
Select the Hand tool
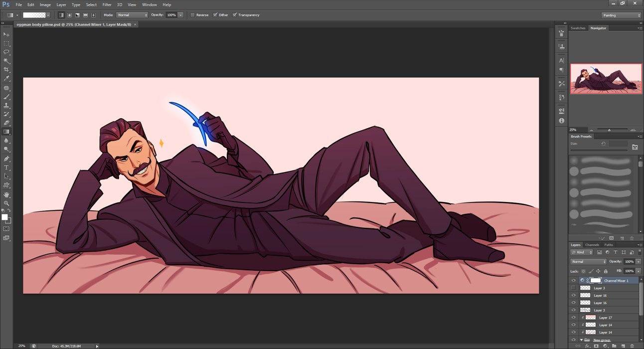point(6,194)
